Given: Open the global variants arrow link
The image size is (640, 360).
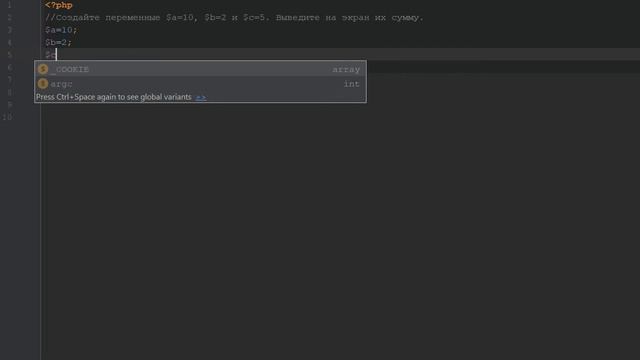Looking at the screenshot, I should point(201,97).
